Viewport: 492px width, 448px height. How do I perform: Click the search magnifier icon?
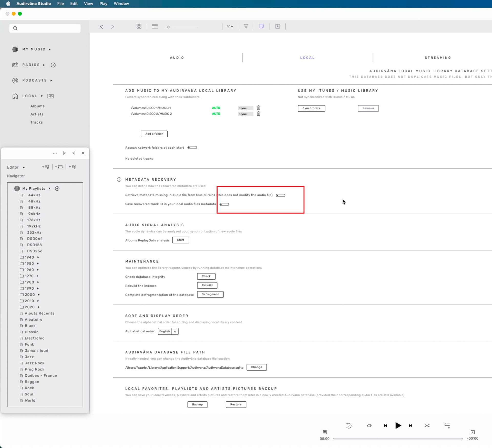[15, 28]
